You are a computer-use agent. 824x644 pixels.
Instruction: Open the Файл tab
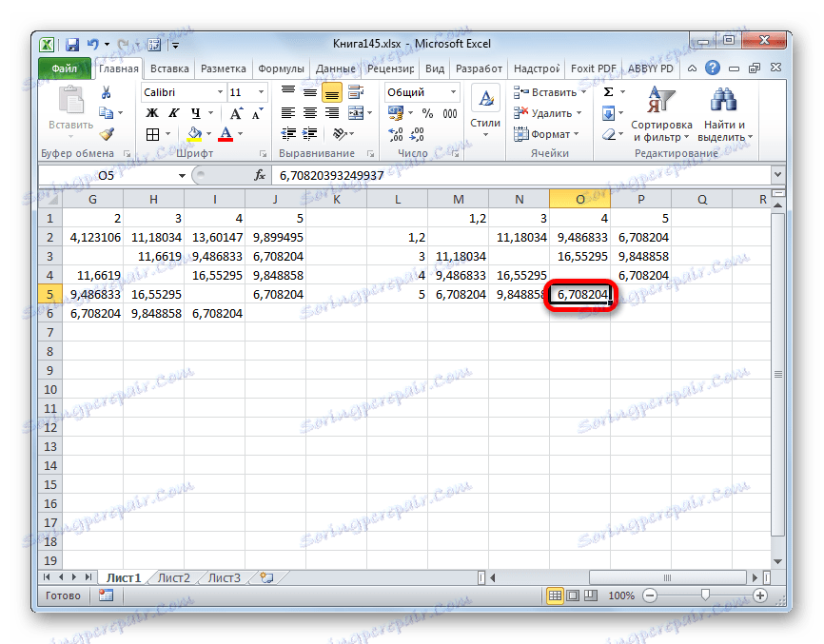coord(64,68)
